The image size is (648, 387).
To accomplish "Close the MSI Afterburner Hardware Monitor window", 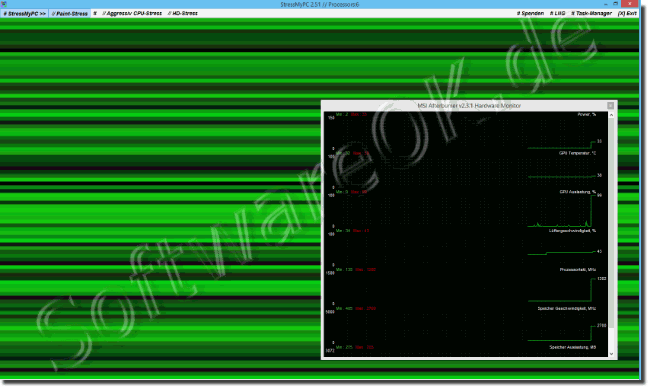I will (x=610, y=106).
